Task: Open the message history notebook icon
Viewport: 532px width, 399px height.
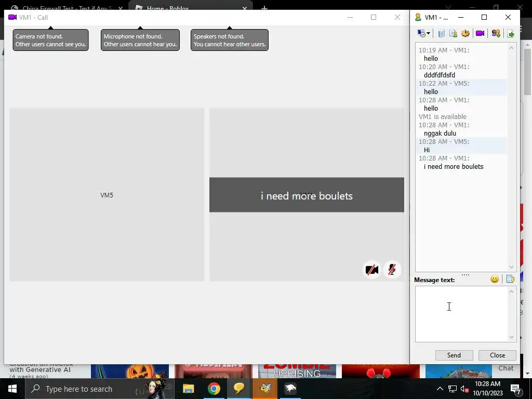Action: (441, 33)
